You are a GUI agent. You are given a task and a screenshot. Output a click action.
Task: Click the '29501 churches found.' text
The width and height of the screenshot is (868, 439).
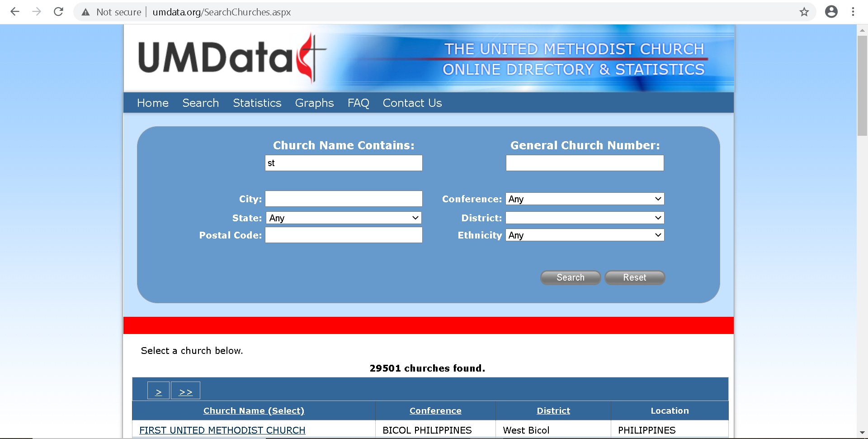427,368
